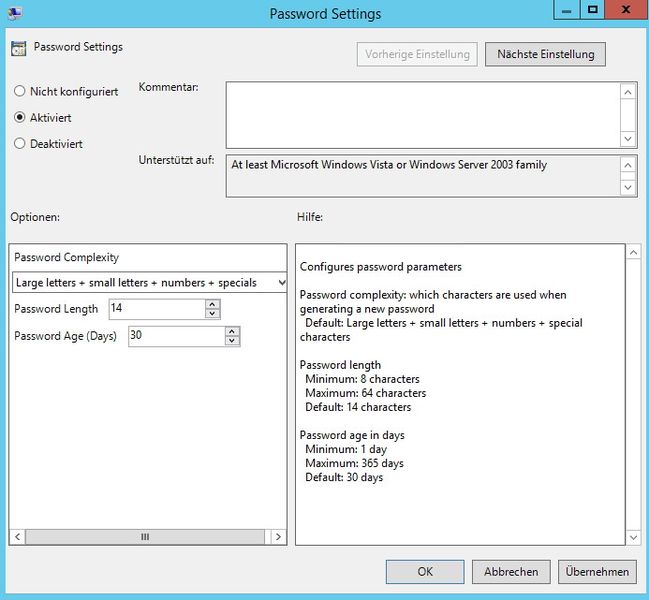This screenshot has height=600, width=649.
Task: Click the options panel horizontal scrollbar
Action: click(x=145, y=537)
